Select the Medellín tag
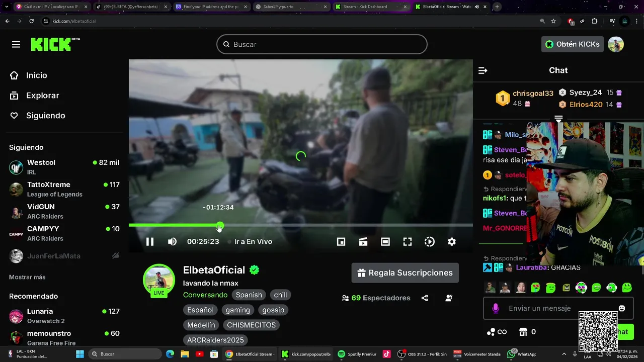This screenshot has height=362, width=644. 201,325
